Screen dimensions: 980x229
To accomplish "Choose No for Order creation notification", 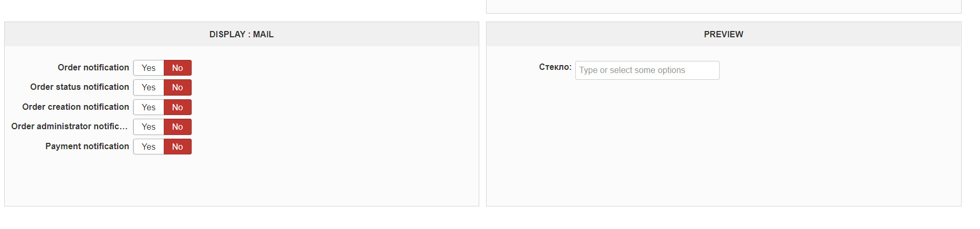I will click(x=177, y=107).
